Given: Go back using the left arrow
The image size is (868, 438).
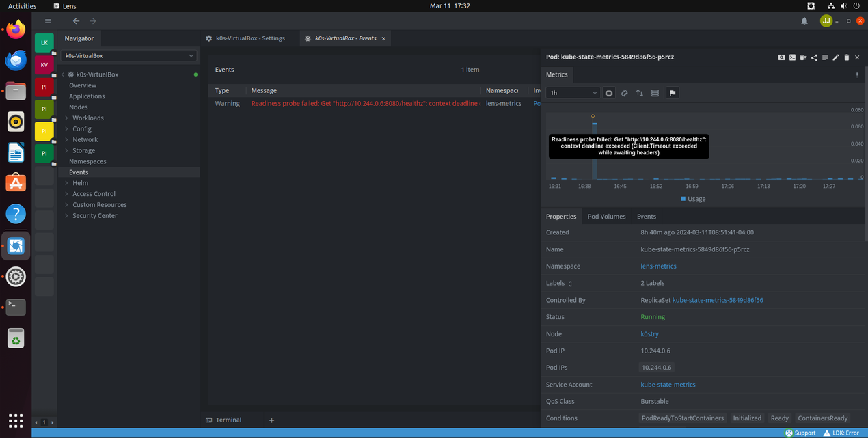Looking at the screenshot, I should point(76,21).
